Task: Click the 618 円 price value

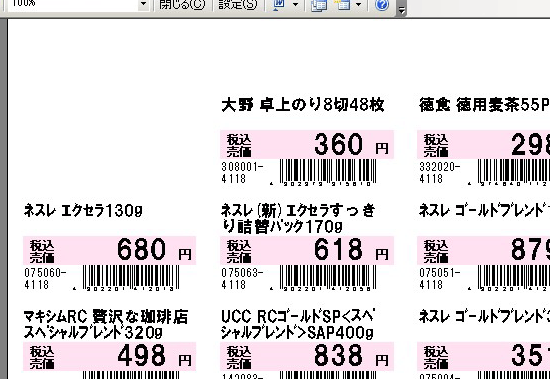Action: pos(351,250)
